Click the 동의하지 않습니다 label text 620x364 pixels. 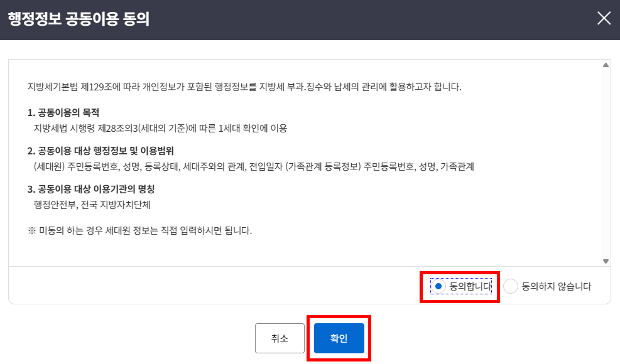(x=557, y=286)
